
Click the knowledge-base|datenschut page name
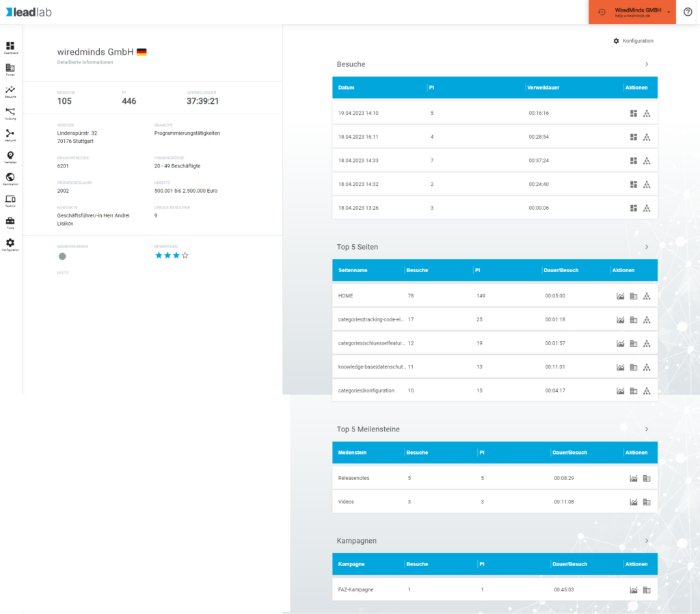click(372, 366)
